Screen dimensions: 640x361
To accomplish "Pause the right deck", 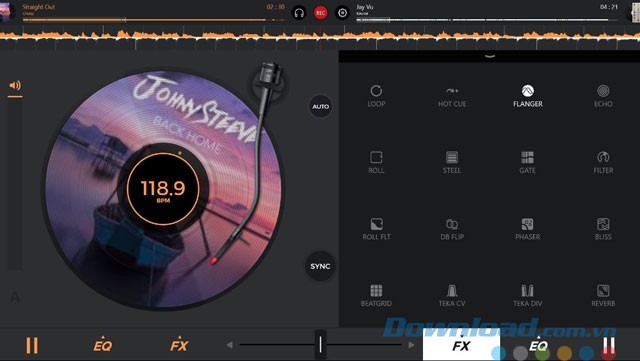I will [609, 345].
